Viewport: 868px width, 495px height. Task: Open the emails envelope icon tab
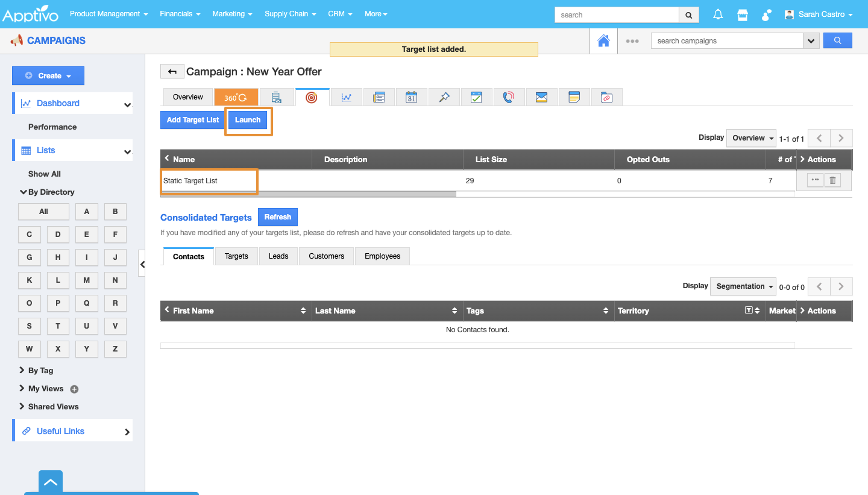tap(541, 97)
